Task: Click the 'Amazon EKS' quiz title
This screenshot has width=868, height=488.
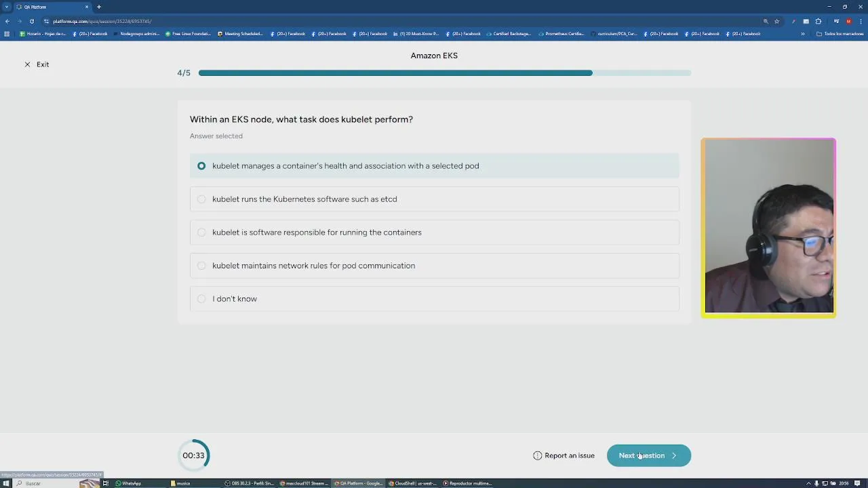Action: tap(434, 56)
